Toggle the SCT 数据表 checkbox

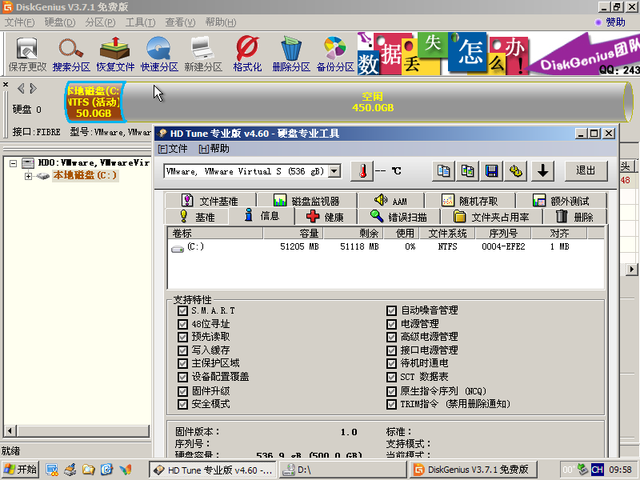click(x=391, y=377)
